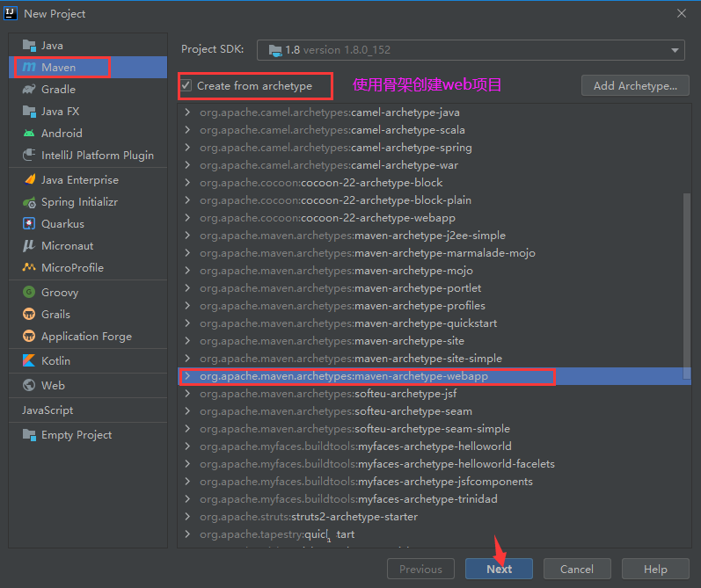This screenshot has height=588, width=701.
Task: Expand myfaces-archetype-helloworld node
Action: [187, 446]
